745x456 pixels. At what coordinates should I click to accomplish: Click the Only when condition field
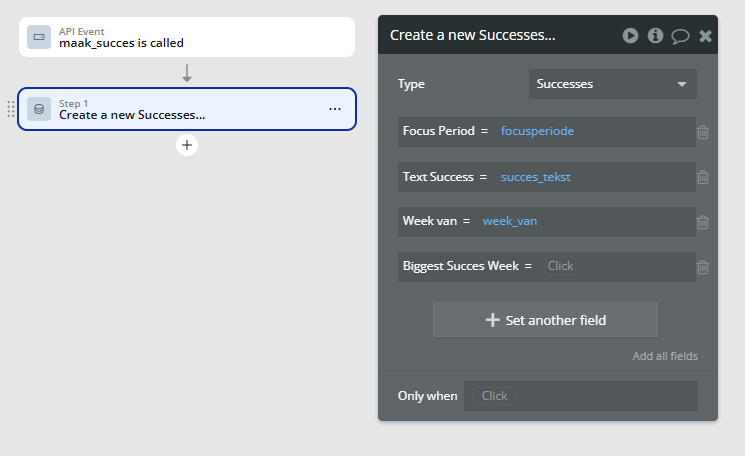[x=581, y=396]
